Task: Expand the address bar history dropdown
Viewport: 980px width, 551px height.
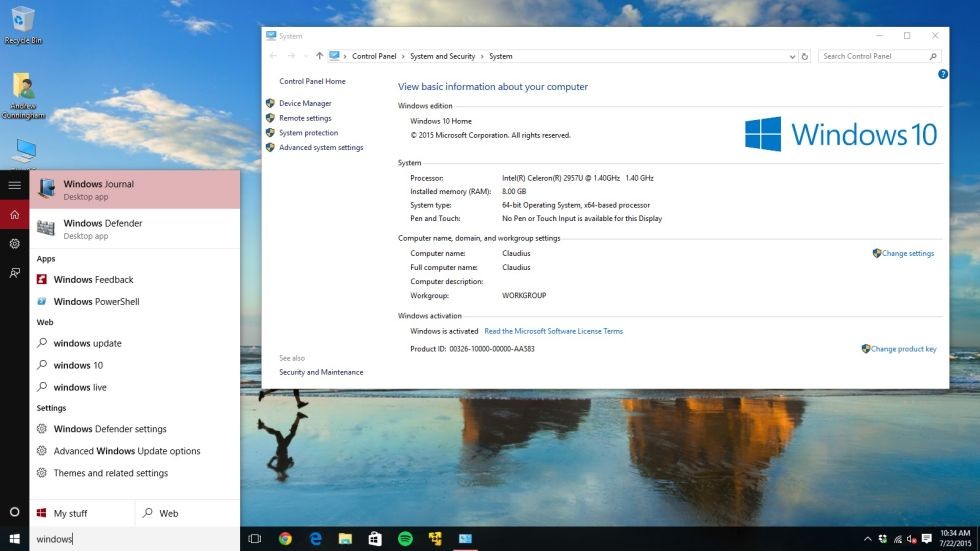Action: pyautogui.click(x=792, y=56)
